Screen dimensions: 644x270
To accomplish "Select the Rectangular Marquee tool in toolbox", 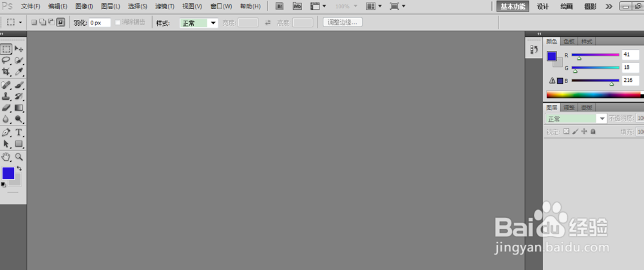I will point(6,50).
